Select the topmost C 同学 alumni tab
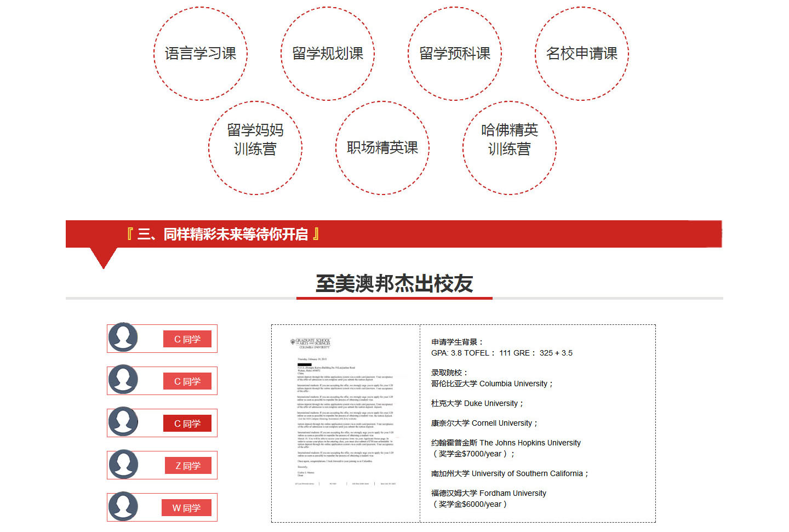The height and width of the screenshot is (532, 789). 187,339
